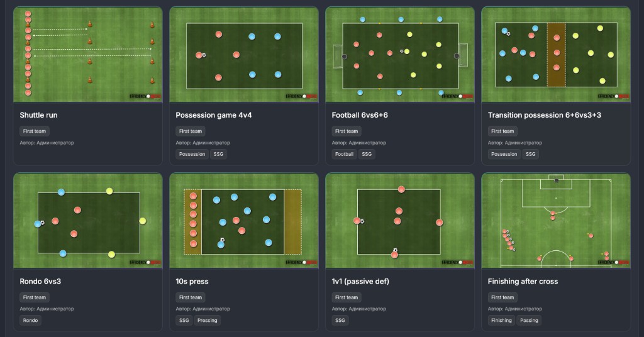The width and height of the screenshot is (644, 337).
Task: Open the Rondo 6vs3 diagram thumbnail
Action: point(88,221)
